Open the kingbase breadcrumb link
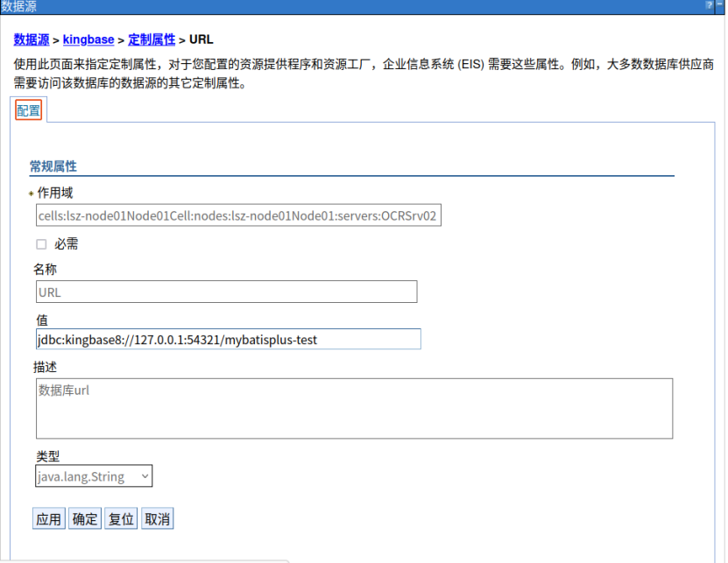Image resolution: width=728 pixels, height=563 pixels. 88,39
